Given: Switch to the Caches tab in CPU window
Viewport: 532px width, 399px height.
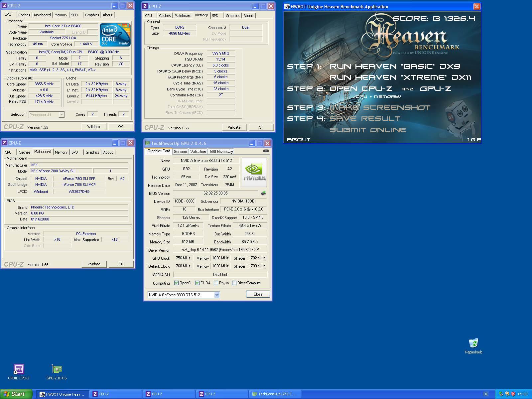Looking at the screenshot, I should [24, 15].
